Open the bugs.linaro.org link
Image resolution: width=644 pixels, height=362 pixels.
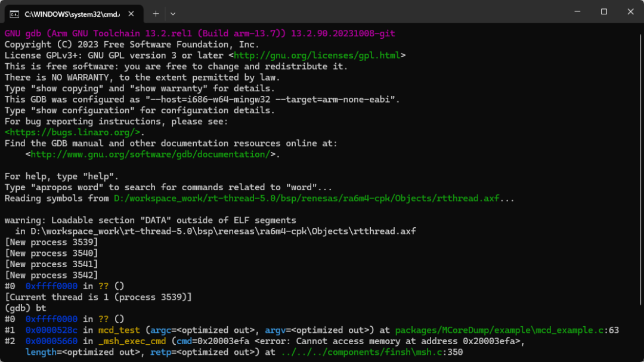point(73,132)
